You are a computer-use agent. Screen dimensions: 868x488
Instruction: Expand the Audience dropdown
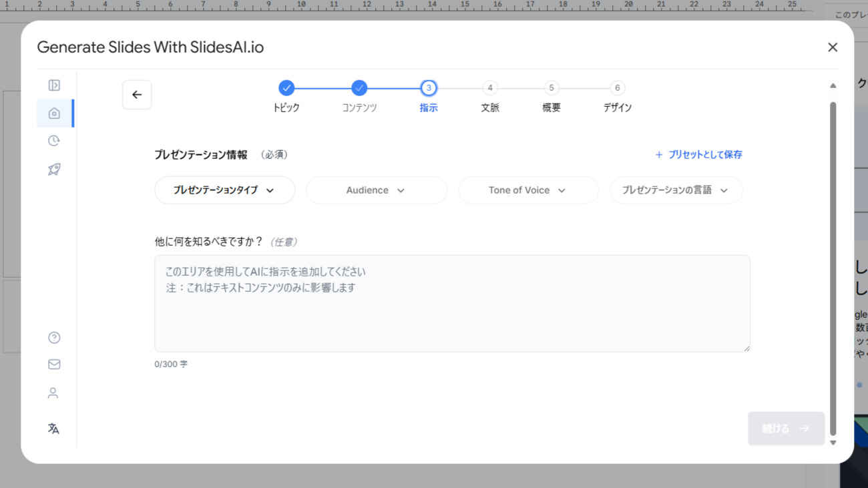pos(376,190)
